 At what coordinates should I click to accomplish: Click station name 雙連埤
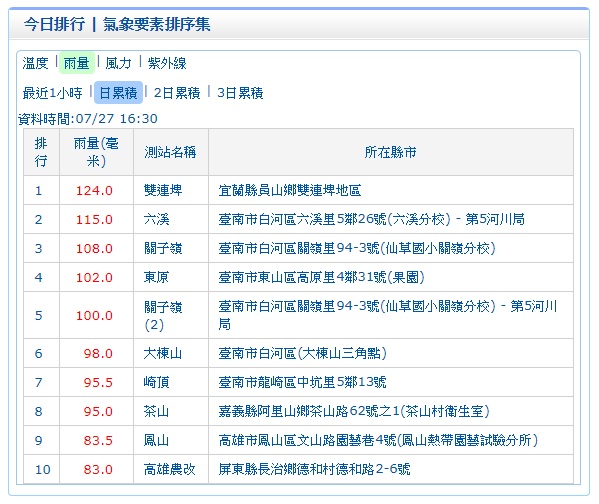tap(163, 190)
